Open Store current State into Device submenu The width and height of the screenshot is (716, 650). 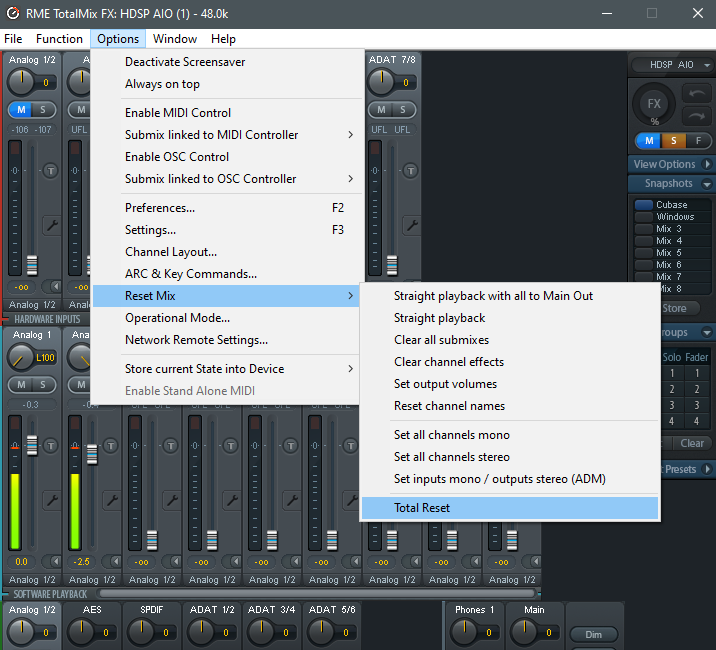click(x=226, y=369)
